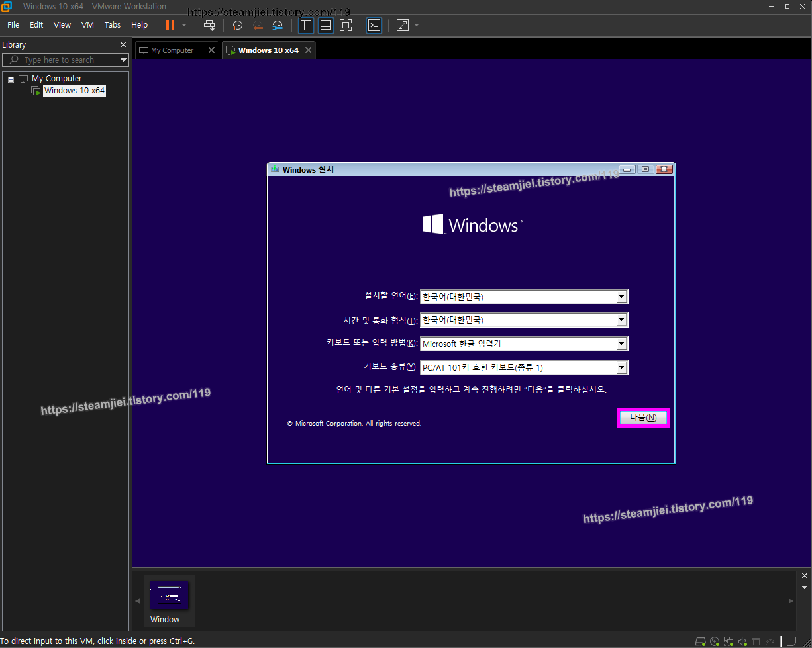
Task: Toggle the thumbnail bar view icon
Action: 325,25
